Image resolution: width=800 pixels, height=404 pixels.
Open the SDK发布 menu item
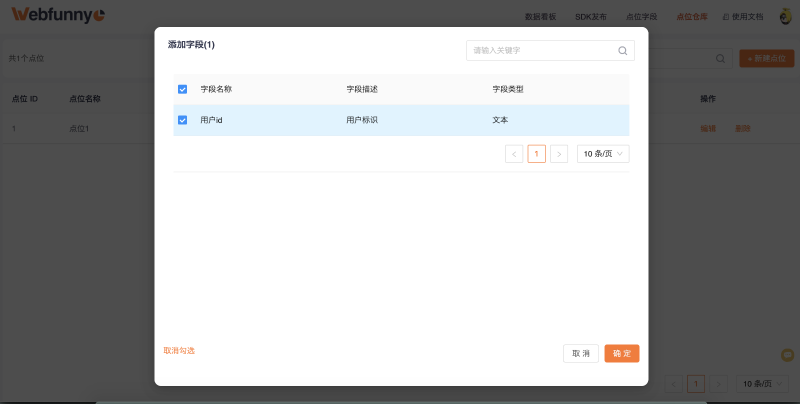(x=591, y=16)
